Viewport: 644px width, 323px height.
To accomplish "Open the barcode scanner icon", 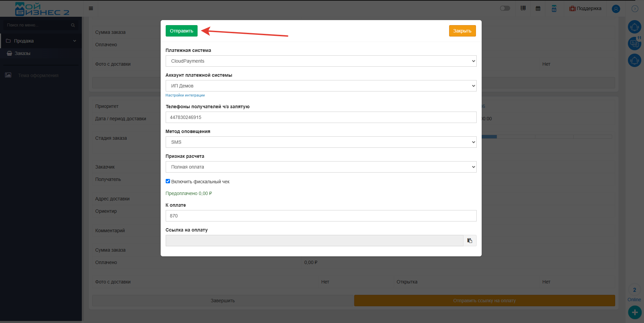I will coord(523,8).
